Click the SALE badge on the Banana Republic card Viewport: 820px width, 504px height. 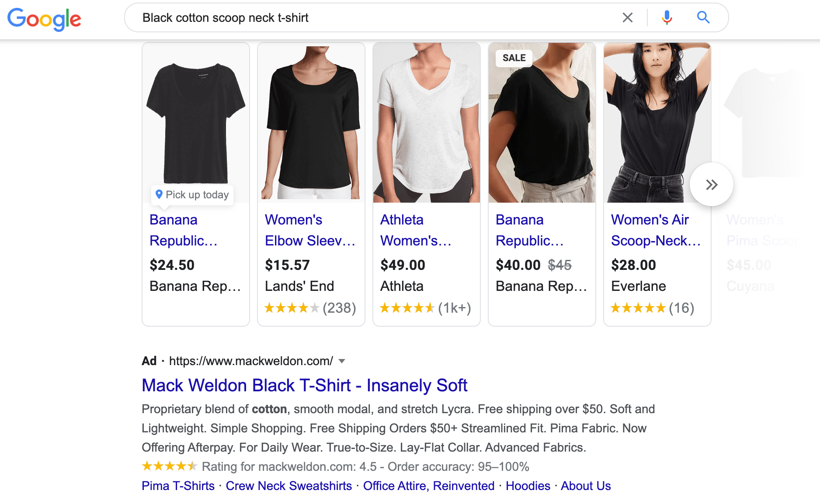coord(513,58)
